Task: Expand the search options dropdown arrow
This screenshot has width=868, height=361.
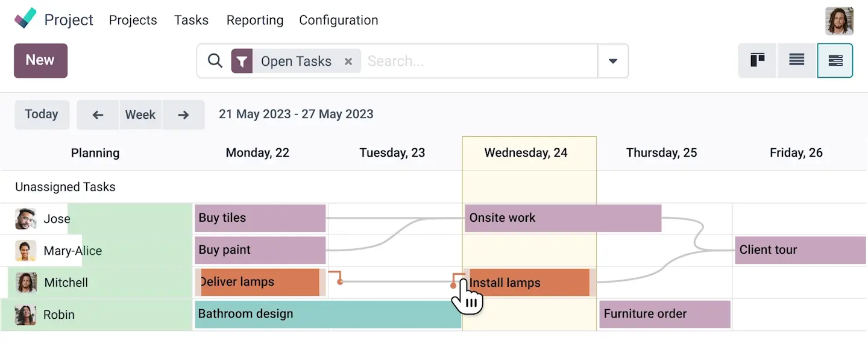Action: (x=613, y=61)
